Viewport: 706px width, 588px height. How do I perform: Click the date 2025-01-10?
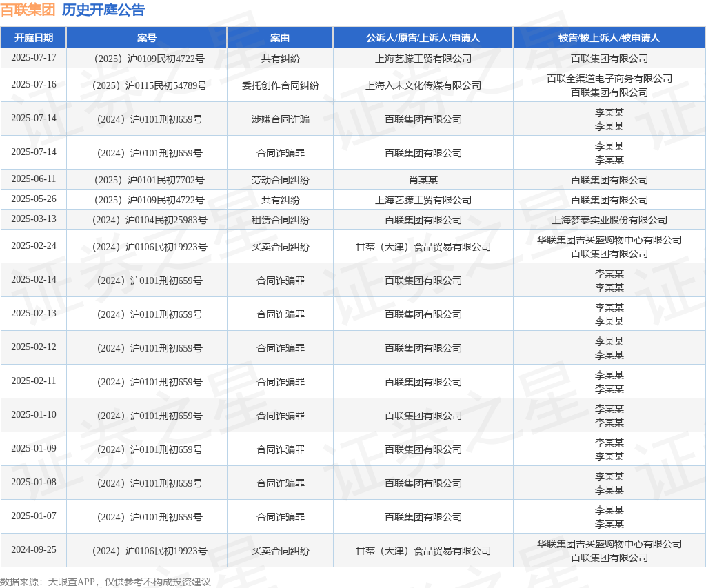[34, 415]
